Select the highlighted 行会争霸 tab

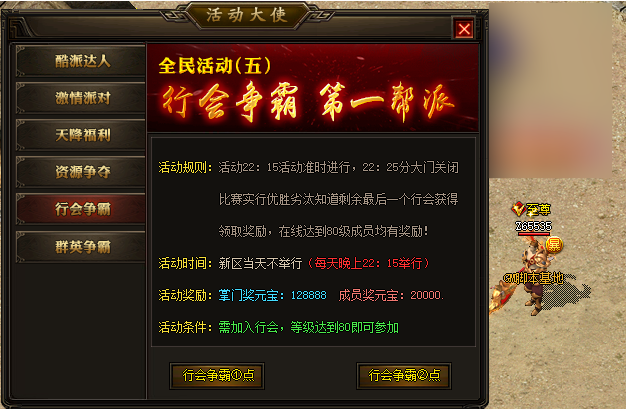pos(81,209)
